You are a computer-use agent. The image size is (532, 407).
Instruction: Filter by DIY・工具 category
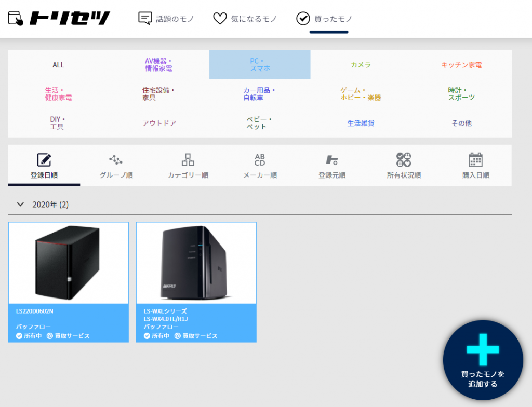[58, 123]
